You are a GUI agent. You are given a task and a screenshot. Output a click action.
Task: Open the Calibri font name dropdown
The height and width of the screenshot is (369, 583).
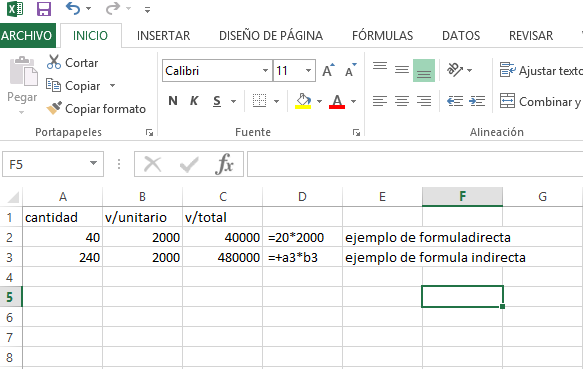(265, 70)
